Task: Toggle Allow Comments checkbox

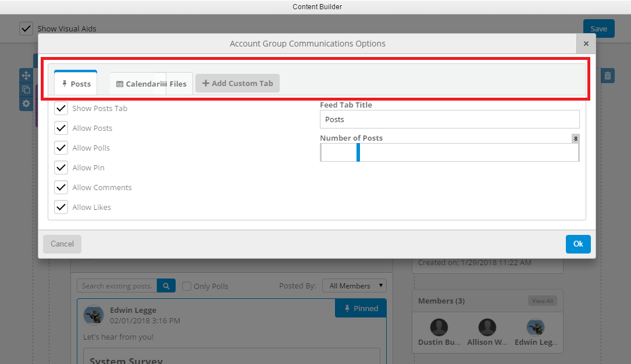Action: pyautogui.click(x=61, y=187)
